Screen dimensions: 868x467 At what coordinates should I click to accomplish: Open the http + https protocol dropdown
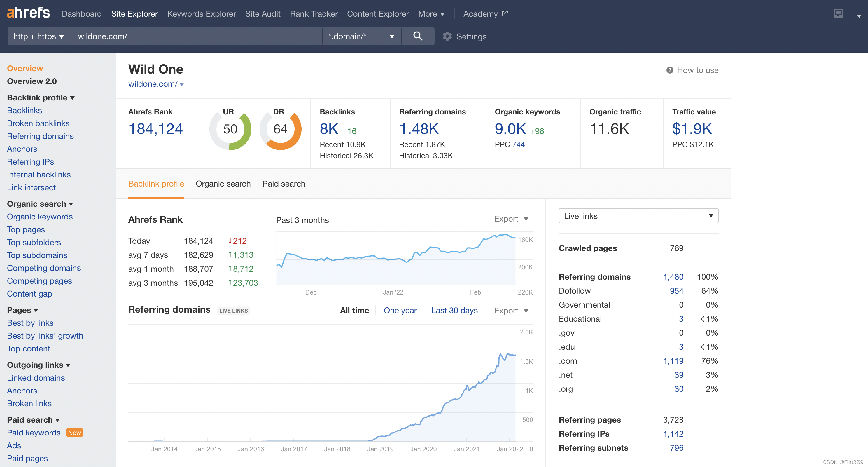coord(38,36)
